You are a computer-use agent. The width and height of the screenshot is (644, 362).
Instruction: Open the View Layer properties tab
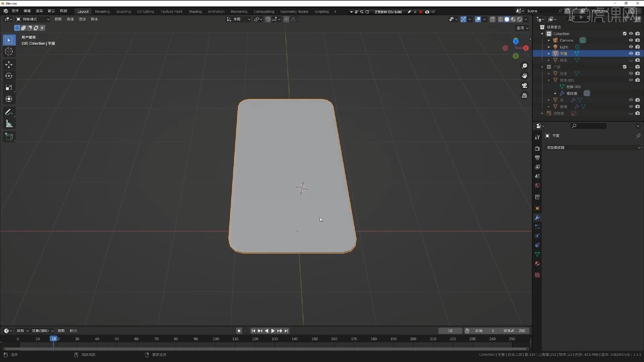coord(537,167)
